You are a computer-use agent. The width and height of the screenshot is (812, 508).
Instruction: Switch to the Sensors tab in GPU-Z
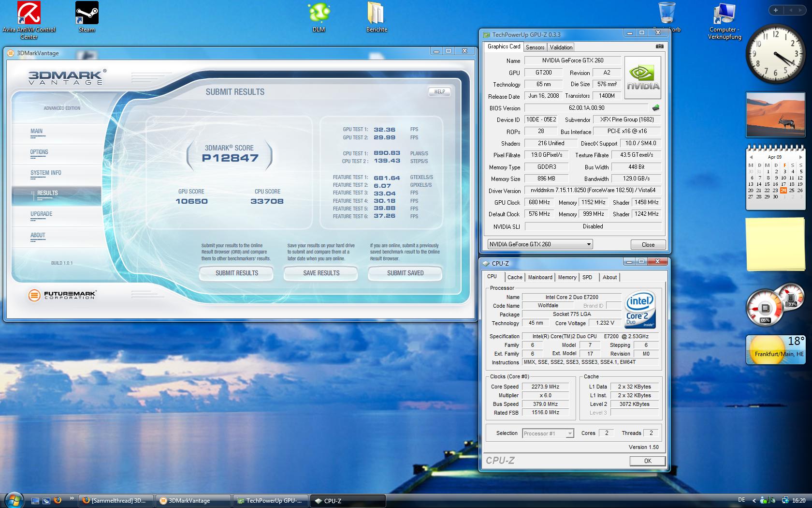click(535, 47)
